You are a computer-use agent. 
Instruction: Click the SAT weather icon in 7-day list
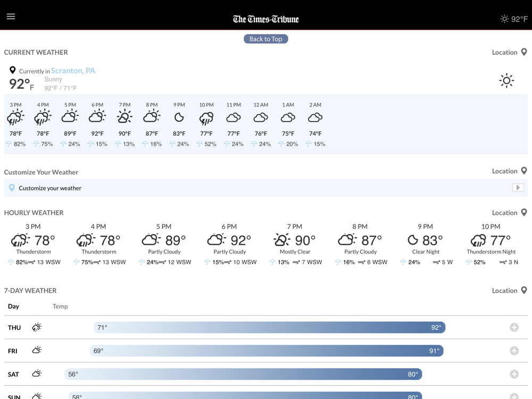37,373
